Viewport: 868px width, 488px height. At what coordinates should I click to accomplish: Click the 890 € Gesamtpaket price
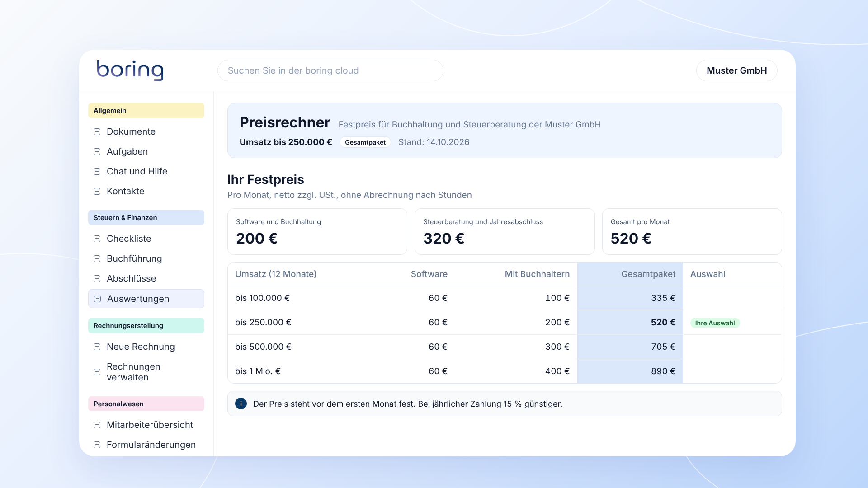click(x=663, y=371)
